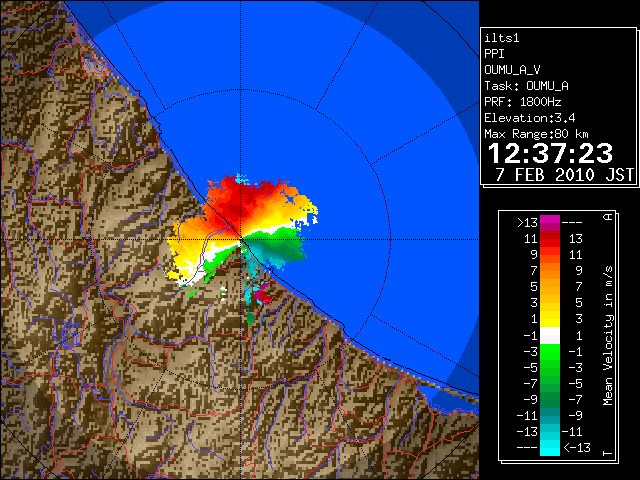
Task: Select the "OUMU_A_V" product name
Action: tap(512, 70)
